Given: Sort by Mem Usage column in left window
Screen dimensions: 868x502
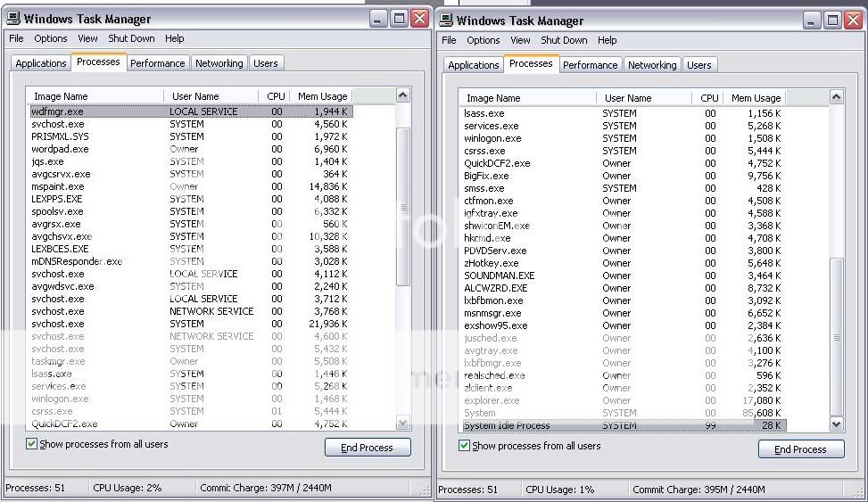Looking at the screenshot, I should tap(320, 95).
